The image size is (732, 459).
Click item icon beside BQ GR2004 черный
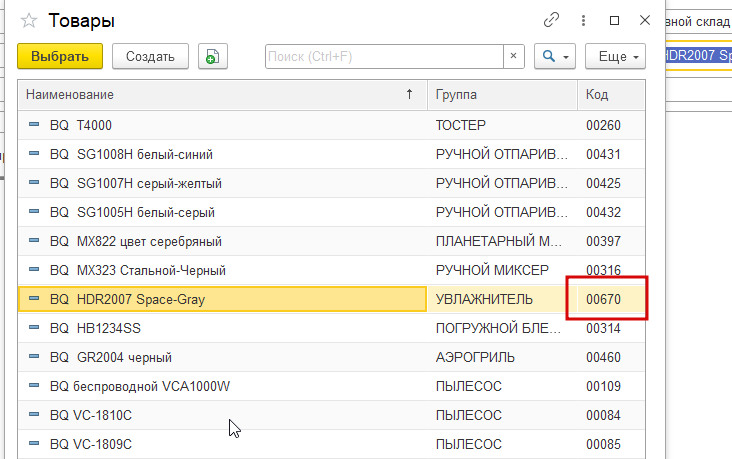click(34, 356)
